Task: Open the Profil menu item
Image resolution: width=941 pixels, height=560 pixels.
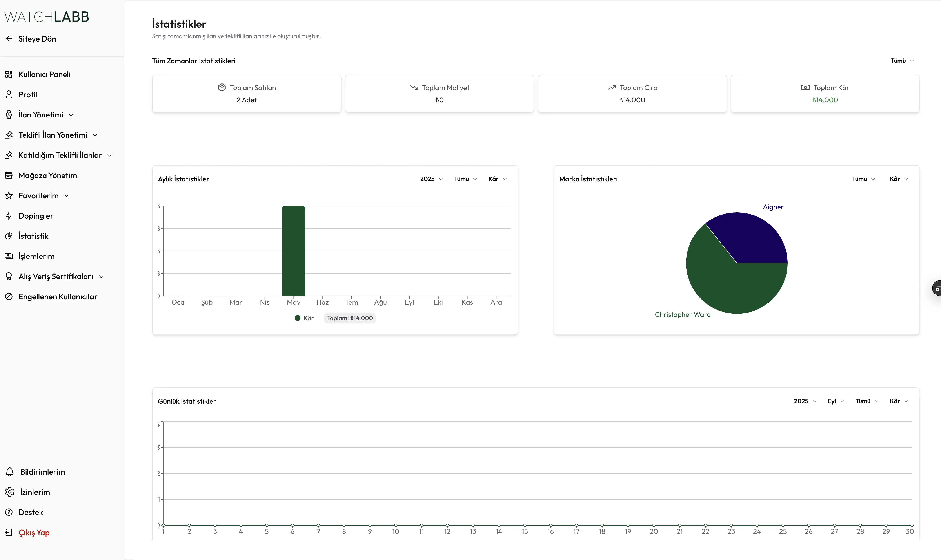Action: 27,95
